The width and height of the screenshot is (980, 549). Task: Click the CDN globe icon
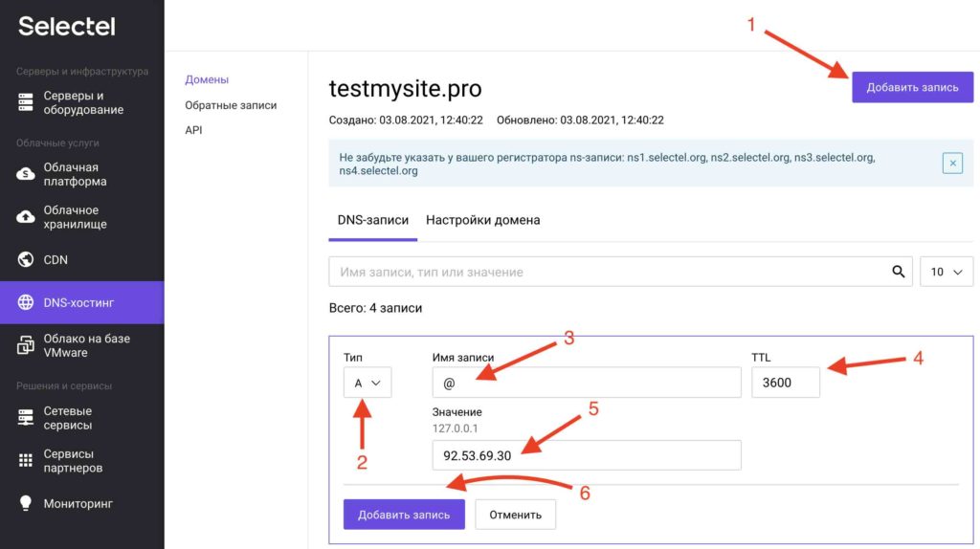click(26, 259)
